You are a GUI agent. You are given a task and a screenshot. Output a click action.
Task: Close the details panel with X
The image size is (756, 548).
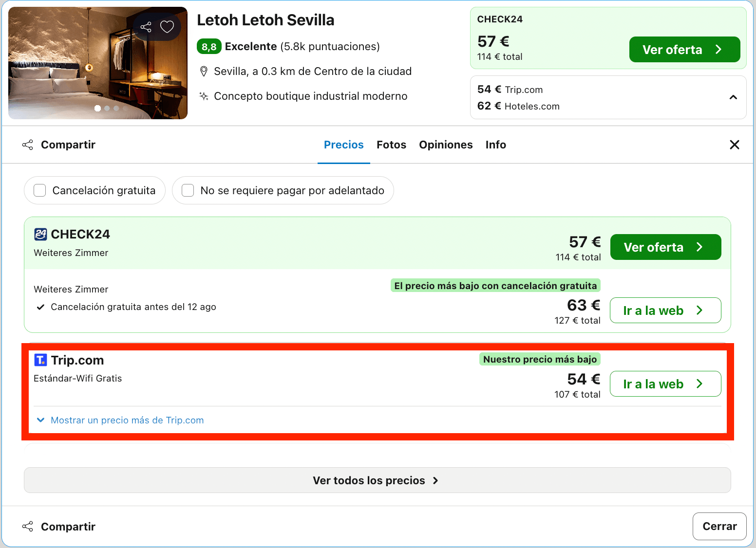(735, 145)
